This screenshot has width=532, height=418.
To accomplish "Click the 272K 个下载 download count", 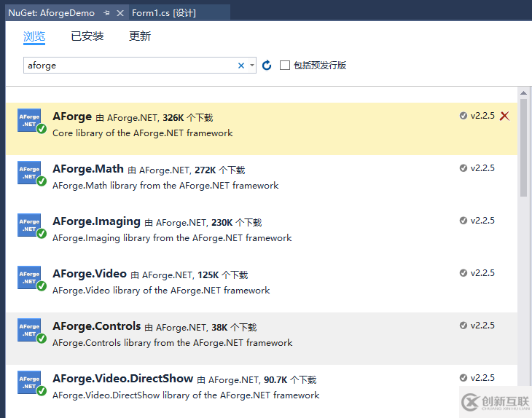I will tap(220, 170).
